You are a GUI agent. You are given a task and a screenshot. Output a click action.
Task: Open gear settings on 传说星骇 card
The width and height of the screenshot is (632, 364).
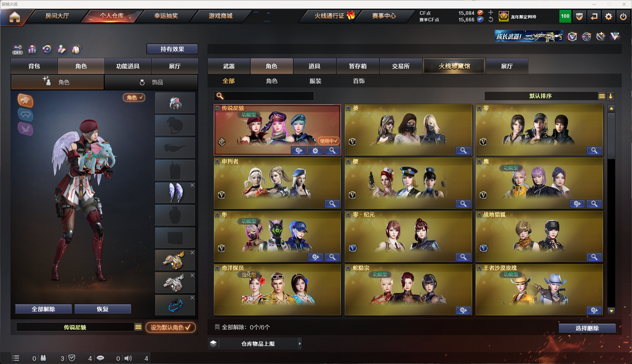315,150
